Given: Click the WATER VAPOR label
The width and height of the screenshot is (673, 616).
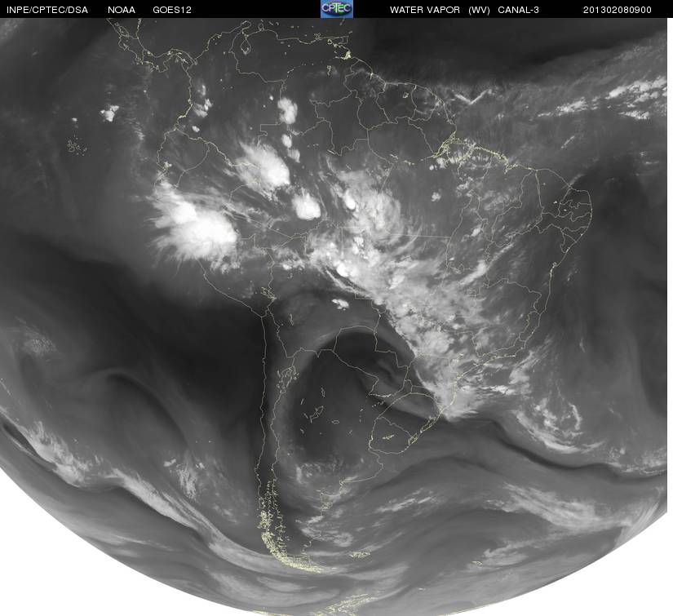Looking at the screenshot, I should coord(425,10).
